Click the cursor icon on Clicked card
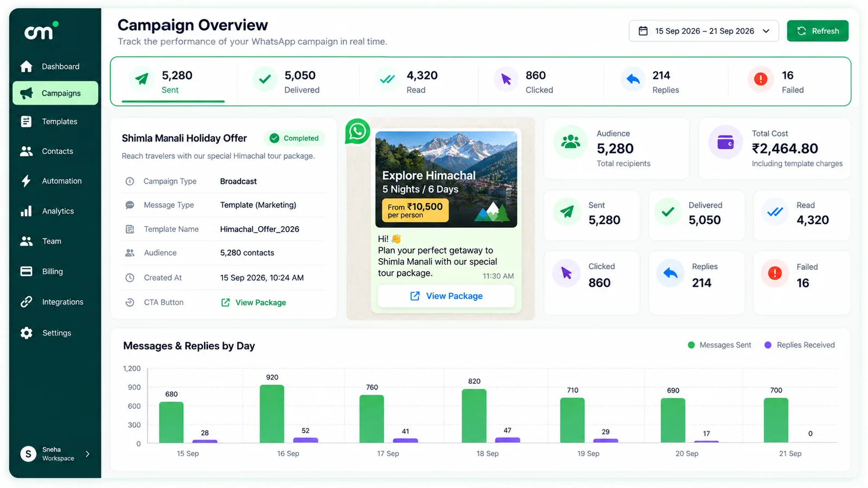Image resolution: width=868 pixels, height=488 pixels. [566, 273]
